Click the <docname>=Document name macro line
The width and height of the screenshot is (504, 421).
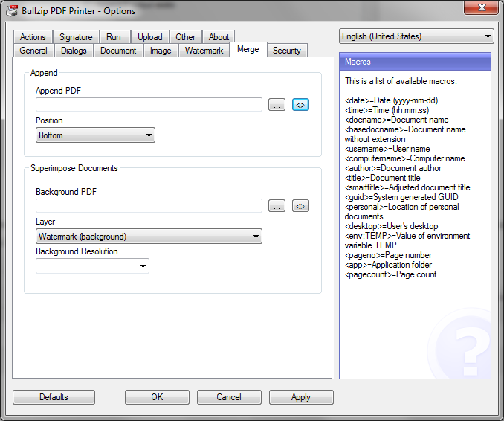pos(397,120)
